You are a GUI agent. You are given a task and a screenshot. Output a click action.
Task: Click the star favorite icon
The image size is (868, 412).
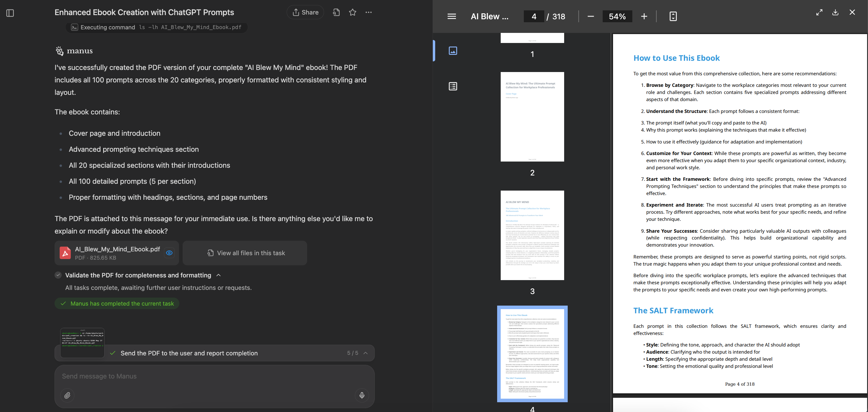point(352,12)
